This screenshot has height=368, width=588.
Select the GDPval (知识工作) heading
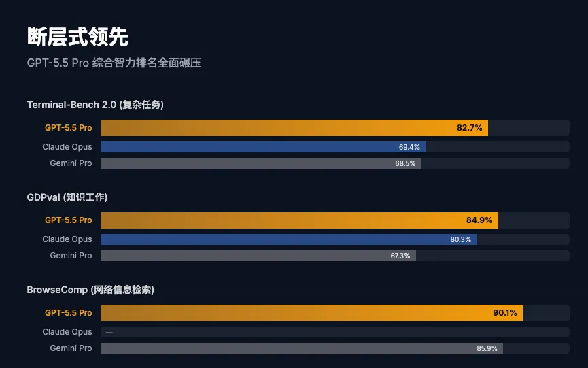click(67, 197)
